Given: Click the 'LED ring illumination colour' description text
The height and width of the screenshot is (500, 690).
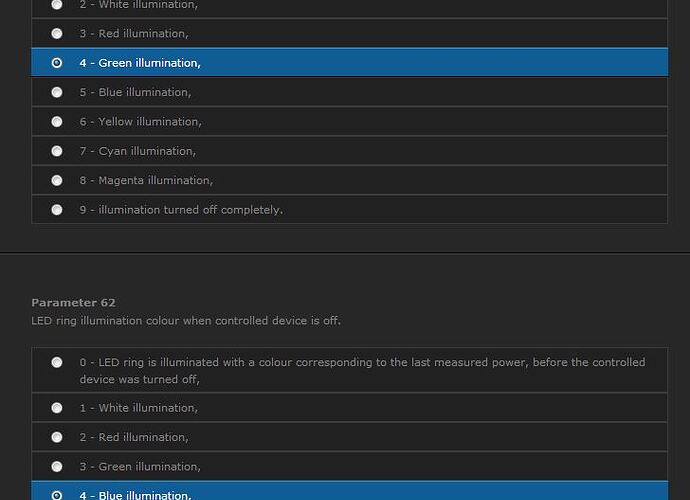Looking at the screenshot, I should pyautogui.click(x=186, y=321).
